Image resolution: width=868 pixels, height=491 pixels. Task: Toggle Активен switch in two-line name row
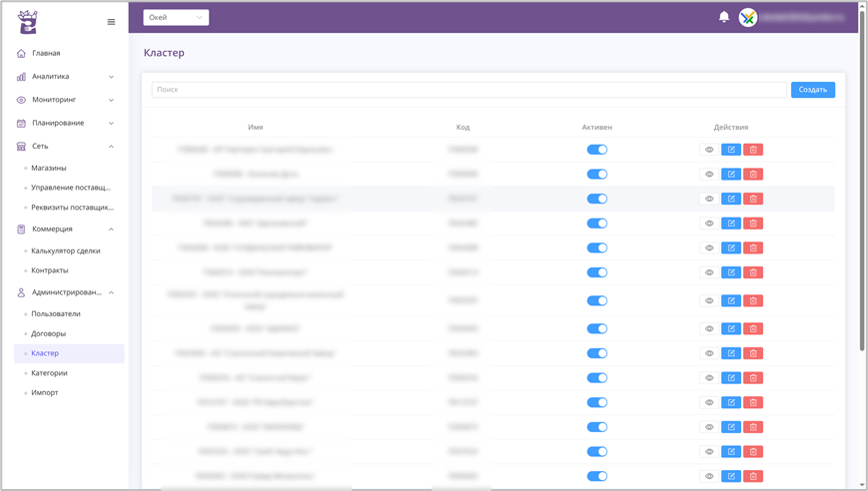pyautogui.click(x=596, y=300)
